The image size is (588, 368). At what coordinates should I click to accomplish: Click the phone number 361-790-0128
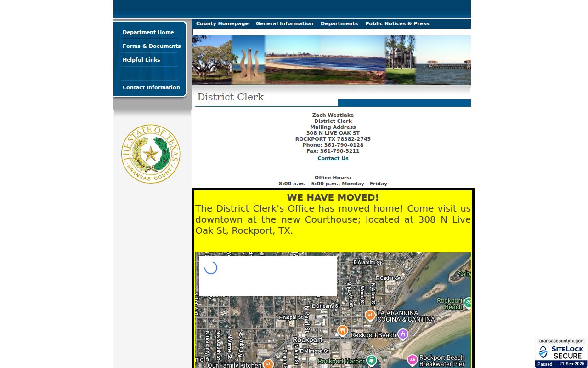click(344, 145)
